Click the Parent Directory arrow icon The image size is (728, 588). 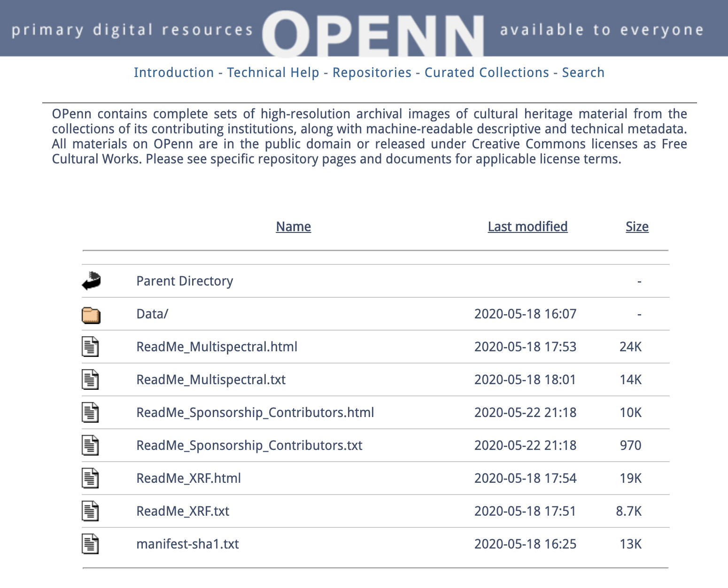pos(91,281)
